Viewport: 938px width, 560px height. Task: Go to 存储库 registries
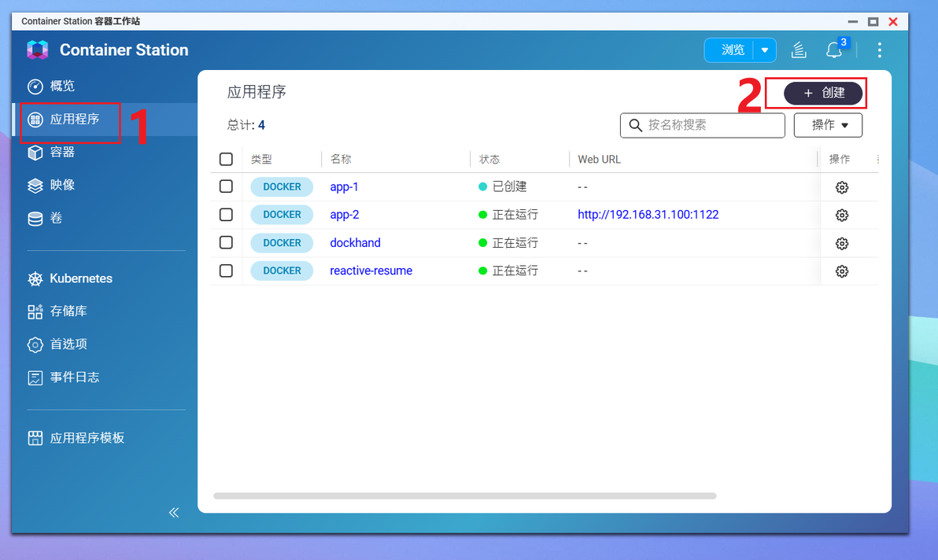57,311
